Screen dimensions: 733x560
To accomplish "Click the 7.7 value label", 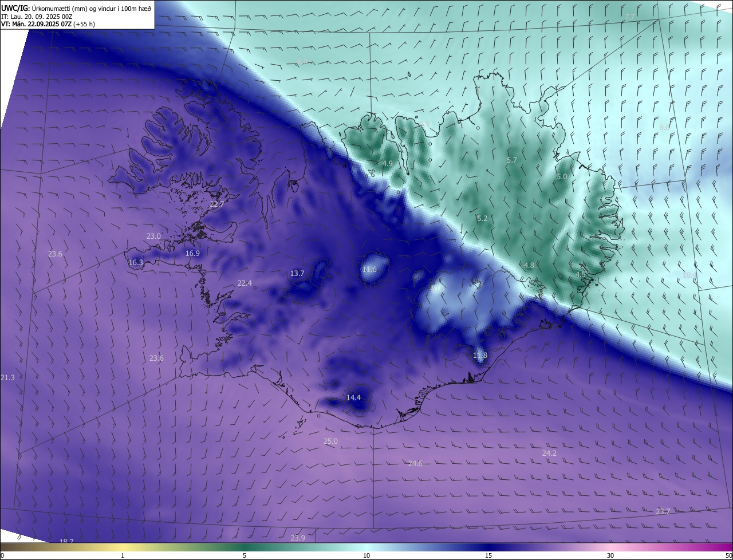I will pos(629,17).
